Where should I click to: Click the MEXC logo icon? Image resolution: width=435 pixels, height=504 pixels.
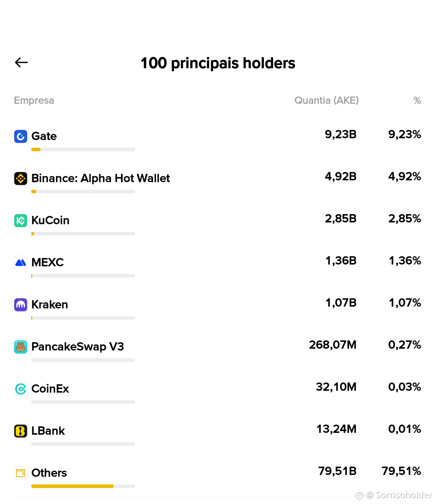pos(21,263)
